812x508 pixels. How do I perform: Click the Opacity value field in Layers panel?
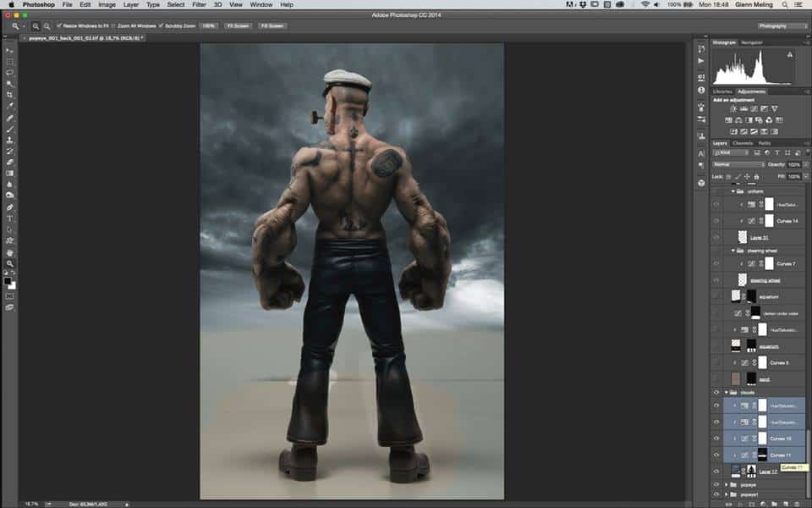(793, 164)
